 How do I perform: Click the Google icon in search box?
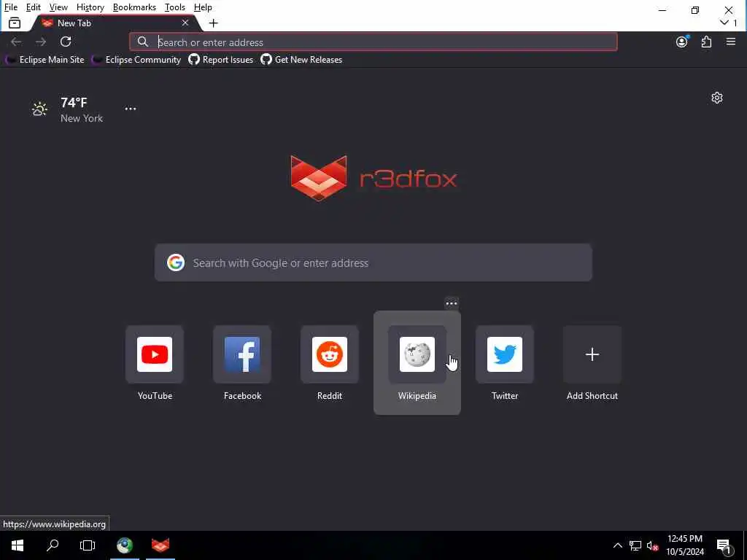(176, 262)
